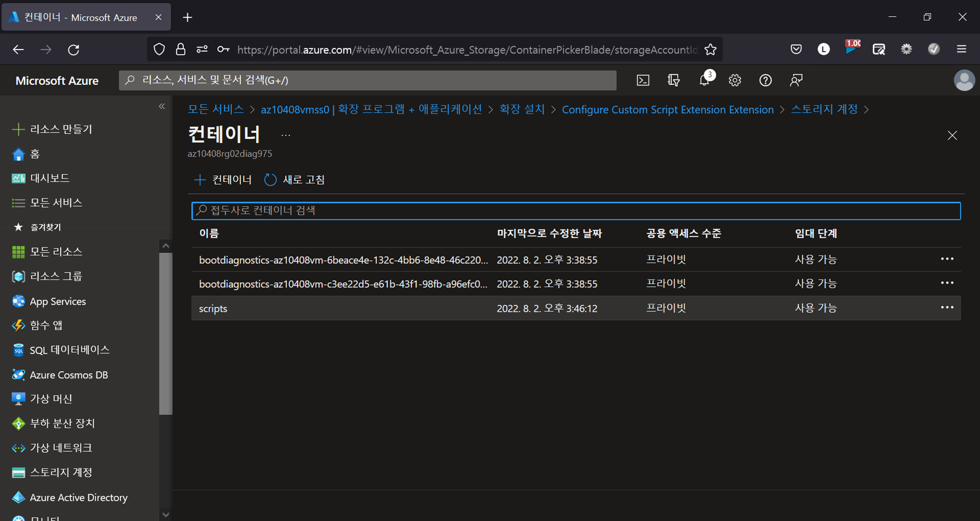Open the browser hamburger menu
This screenshot has height=521, width=980.
tap(961, 49)
